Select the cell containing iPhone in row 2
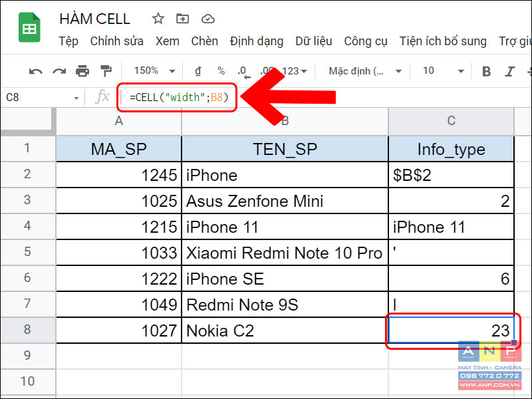The height and width of the screenshot is (399, 532). click(x=285, y=175)
